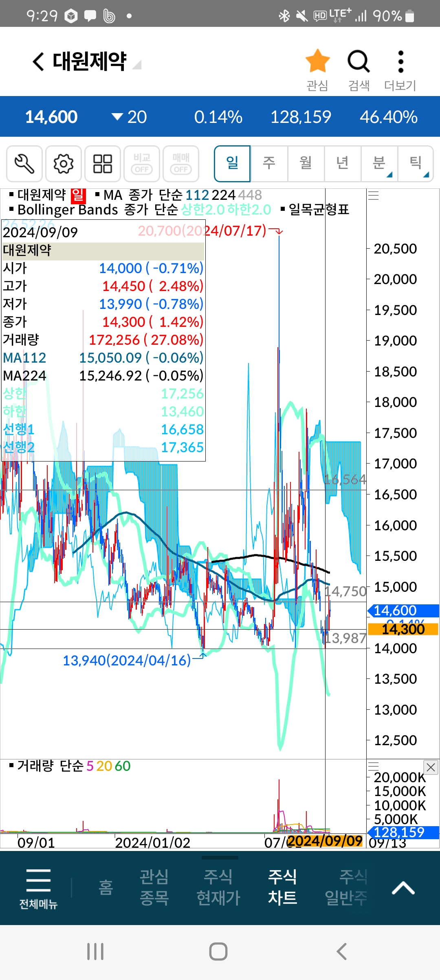Tap Android home button
This screenshot has width=440, height=980.
pyautogui.click(x=218, y=952)
